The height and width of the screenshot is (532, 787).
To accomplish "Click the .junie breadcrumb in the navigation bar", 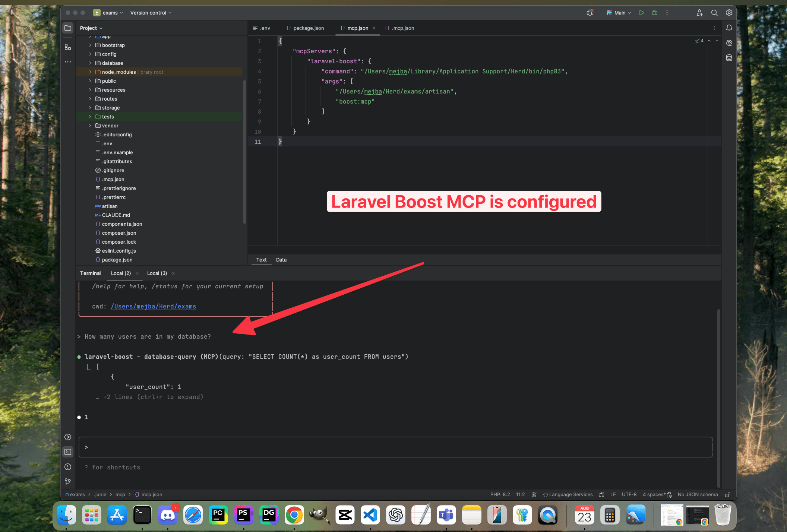I will (x=100, y=495).
